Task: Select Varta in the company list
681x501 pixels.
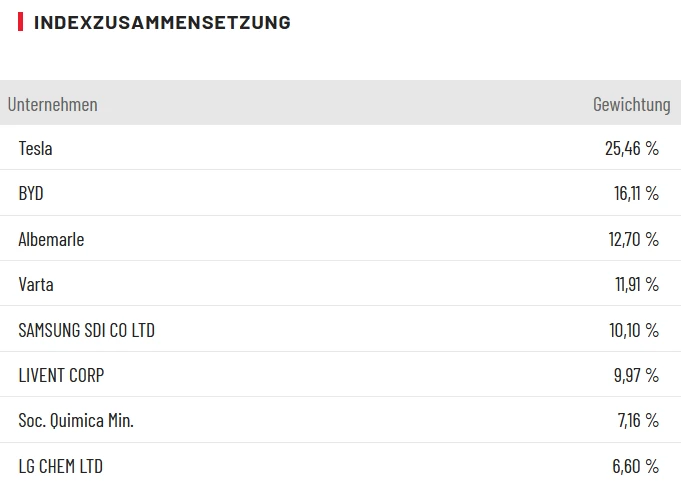Action: [36, 285]
